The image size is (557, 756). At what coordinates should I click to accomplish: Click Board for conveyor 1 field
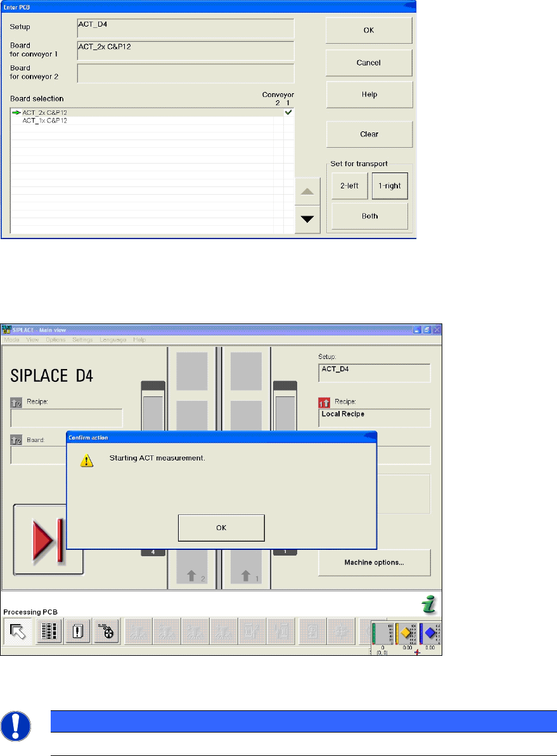186,51
